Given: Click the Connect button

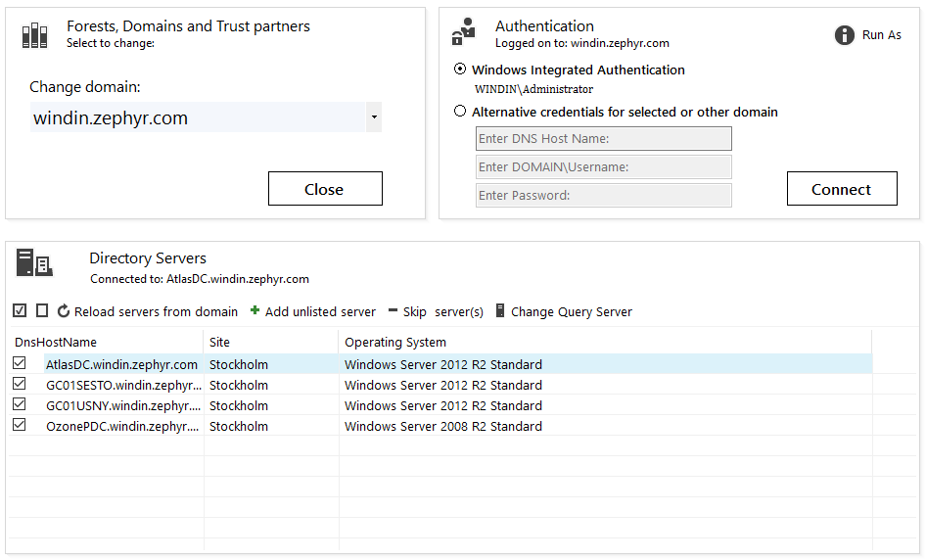Looking at the screenshot, I should pyautogui.click(x=842, y=189).
